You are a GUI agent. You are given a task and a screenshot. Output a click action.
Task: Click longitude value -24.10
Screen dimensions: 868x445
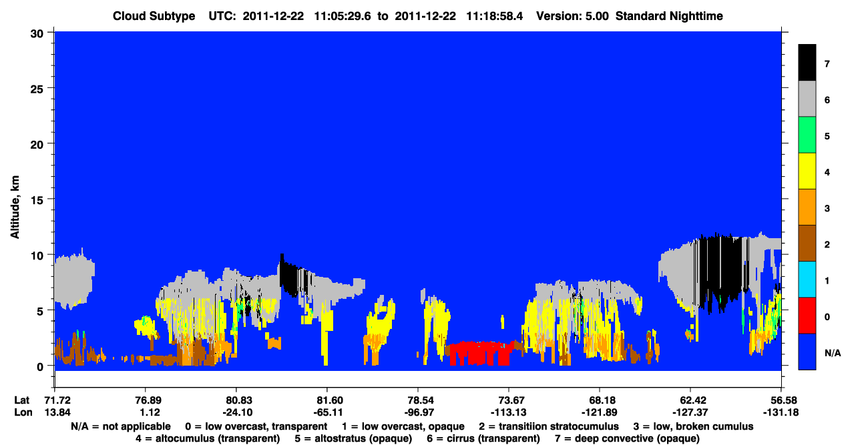coord(236,413)
